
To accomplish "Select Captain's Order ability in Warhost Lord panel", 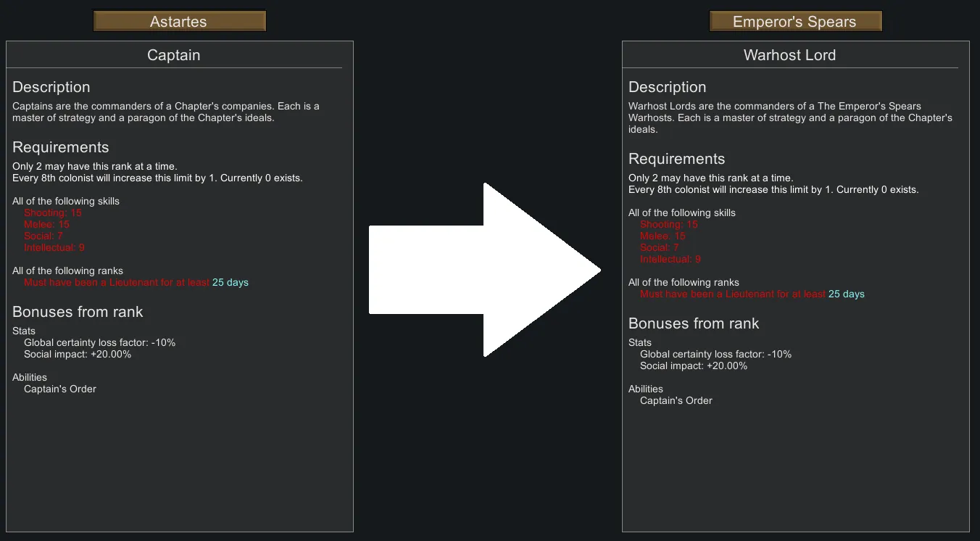I will tap(676, 400).
